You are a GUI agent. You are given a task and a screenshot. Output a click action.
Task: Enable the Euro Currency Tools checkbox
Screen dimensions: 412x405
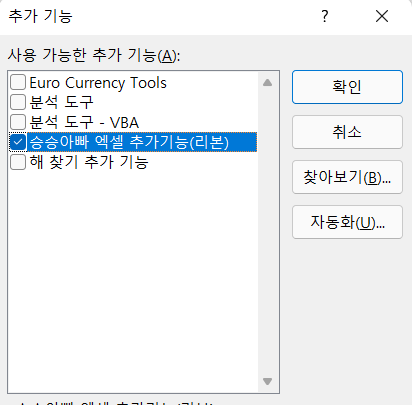point(18,82)
